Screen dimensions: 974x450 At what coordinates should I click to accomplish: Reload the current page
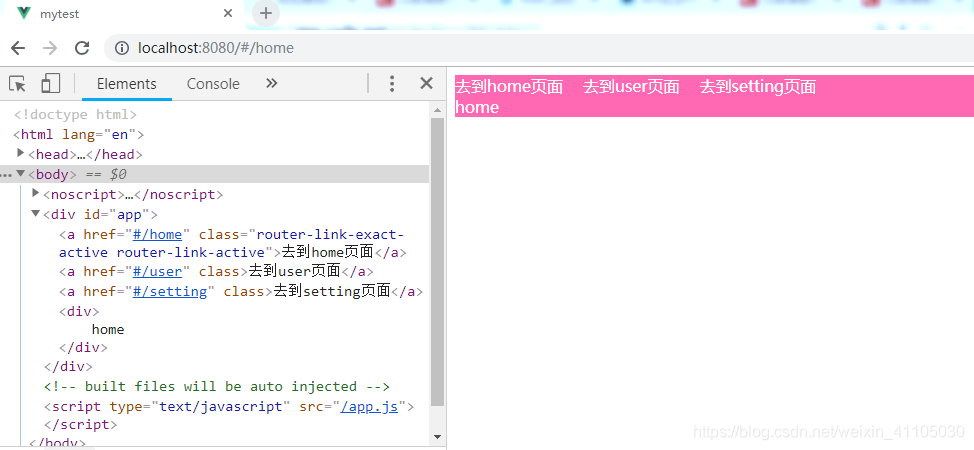81,48
